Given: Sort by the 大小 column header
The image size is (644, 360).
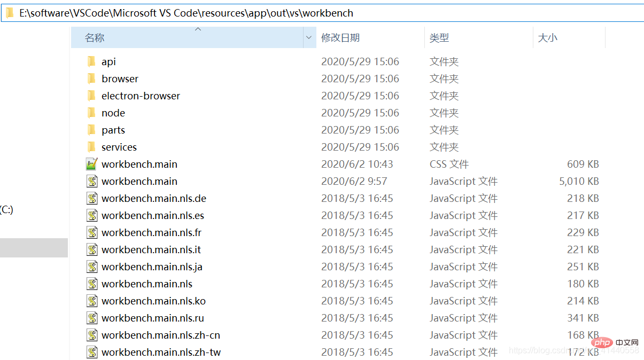Looking at the screenshot, I should (569, 37).
